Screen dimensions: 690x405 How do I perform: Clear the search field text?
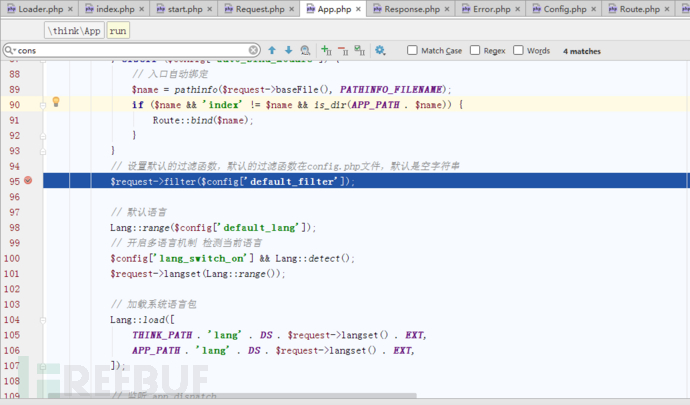pyautogui.click(x=253, y=50)
